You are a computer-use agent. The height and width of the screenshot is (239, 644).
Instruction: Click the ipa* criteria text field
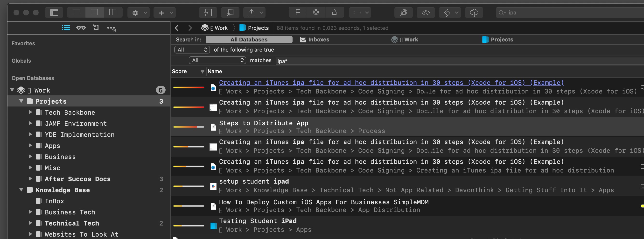click(x=460, y=61)
